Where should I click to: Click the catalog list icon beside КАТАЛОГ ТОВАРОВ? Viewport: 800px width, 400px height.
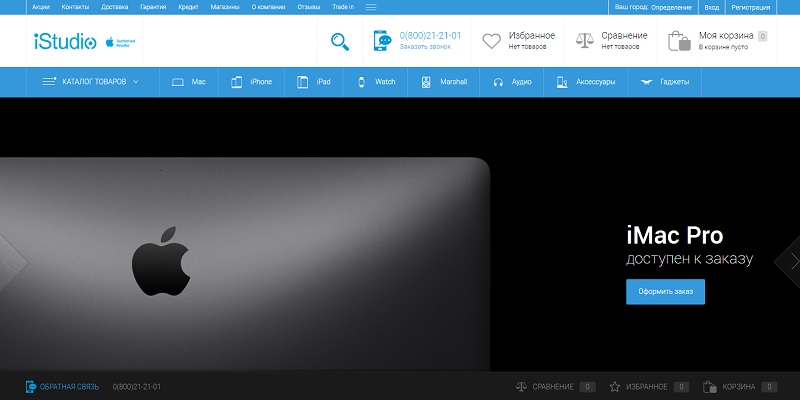coord(49,82)
